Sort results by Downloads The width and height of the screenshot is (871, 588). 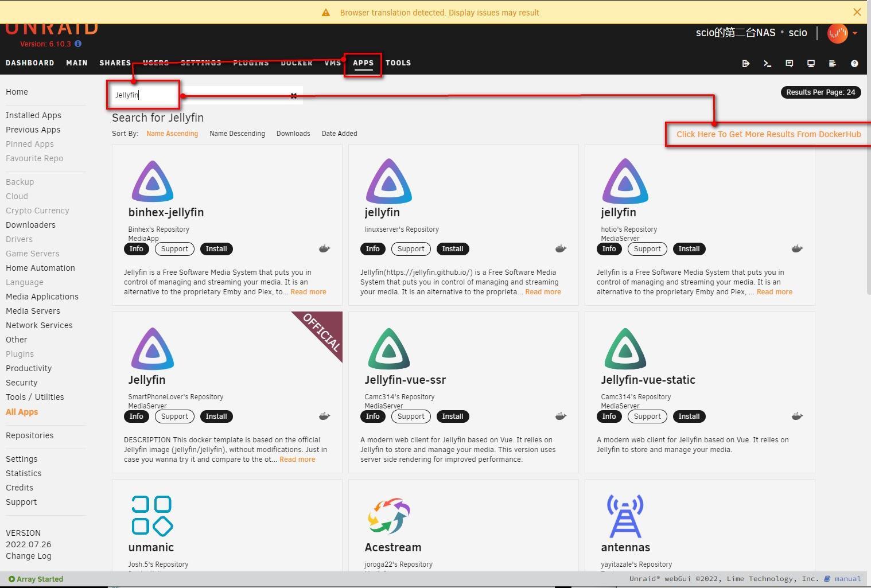[x=293, y=134]
